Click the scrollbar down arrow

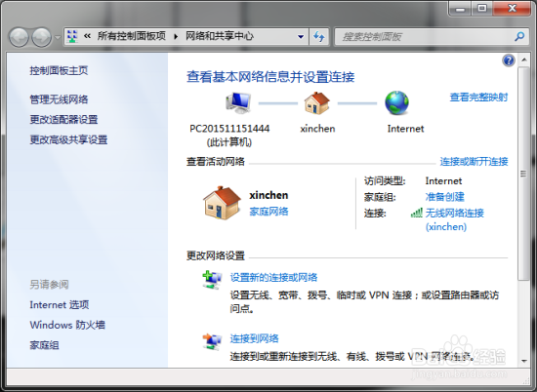tap(523, 361)
